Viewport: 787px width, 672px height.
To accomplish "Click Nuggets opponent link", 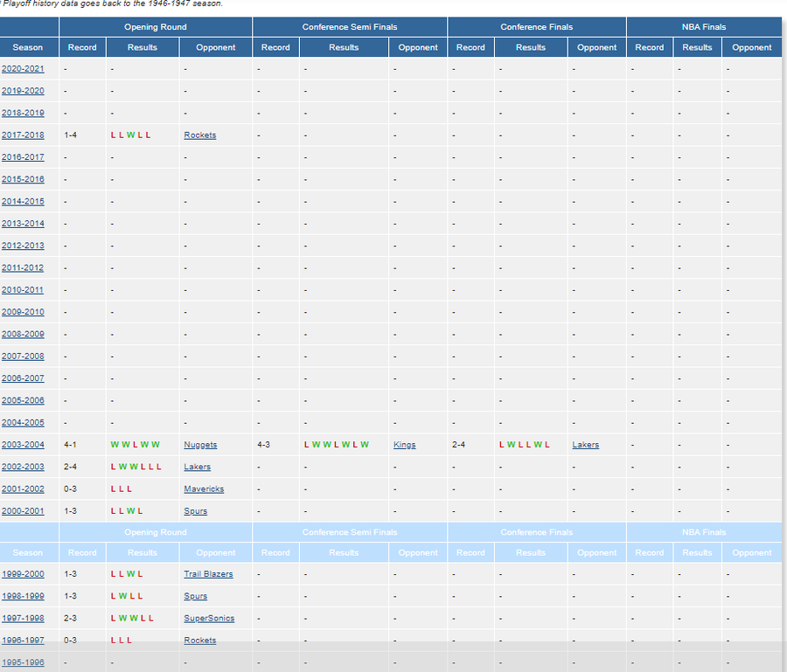I will point(200,444).
